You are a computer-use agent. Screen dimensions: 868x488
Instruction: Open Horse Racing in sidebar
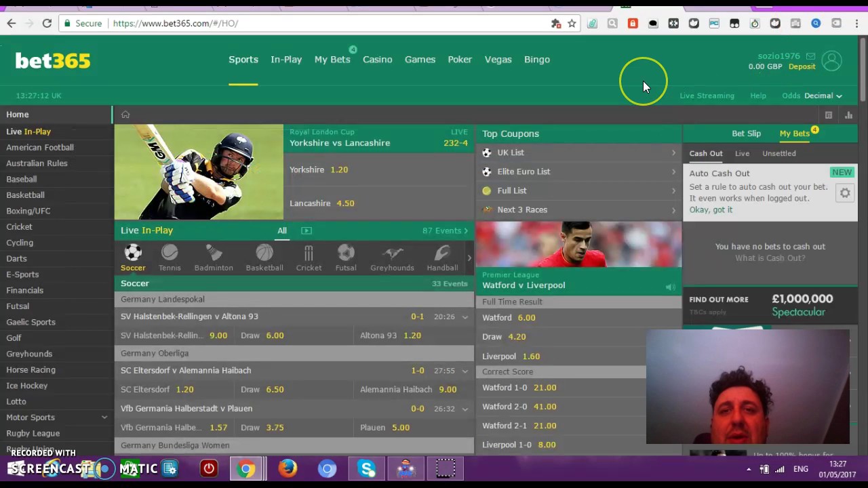(31, 370)
